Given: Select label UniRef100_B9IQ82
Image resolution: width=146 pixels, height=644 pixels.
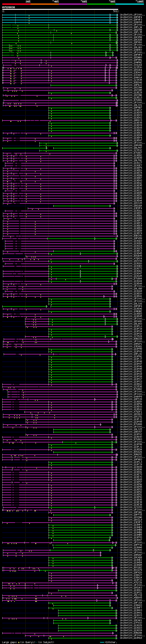Looking at the screenshot, I should [x=131, y=568].
